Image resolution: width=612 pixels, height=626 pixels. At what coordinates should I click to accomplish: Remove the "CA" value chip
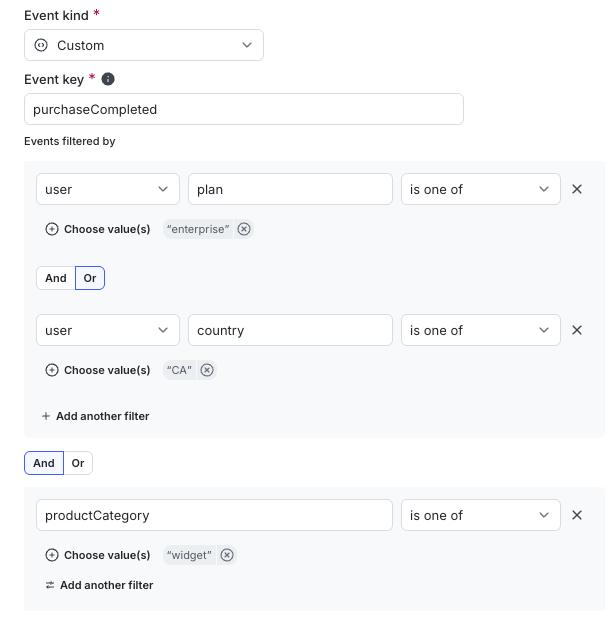click(x=207, y=370)
